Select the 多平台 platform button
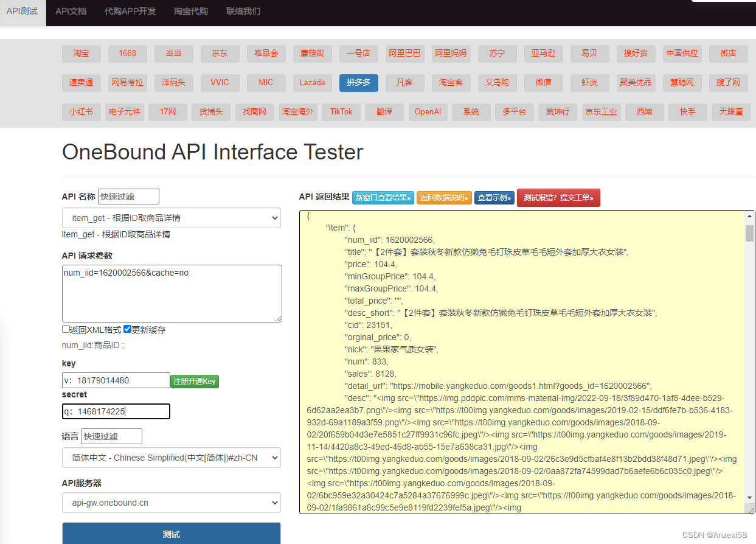Viewport: 756px width, 544px height. click(515, 112)
